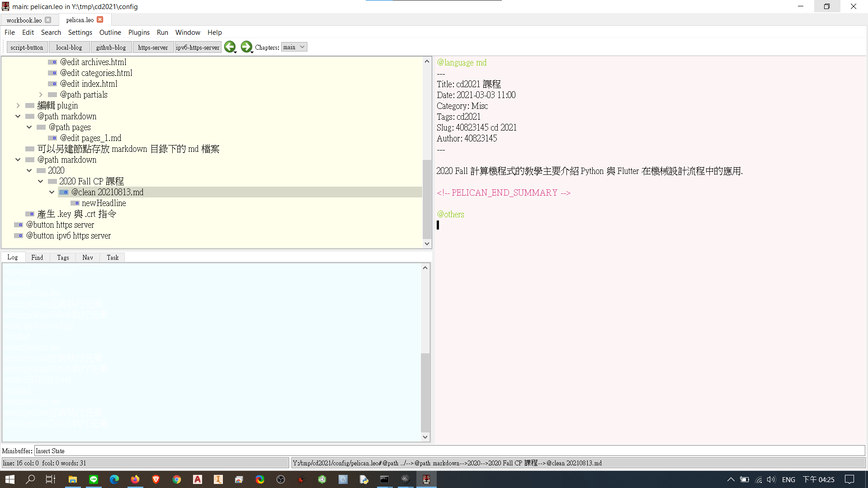868x488 pixels.
Task: Open Firefox from the Windows taskbar
Action: pos(135,479)
